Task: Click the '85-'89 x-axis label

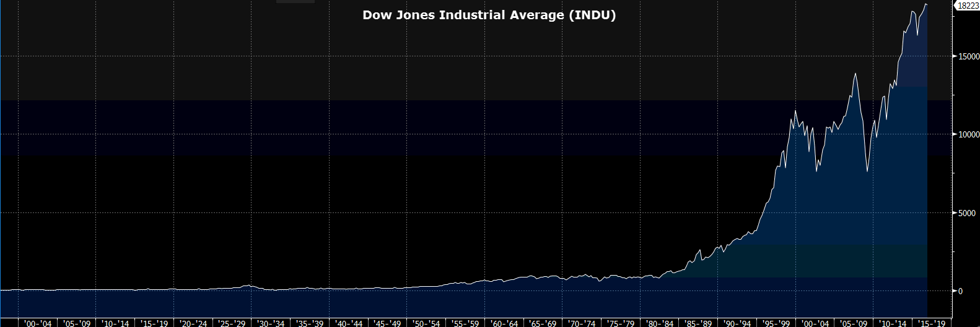Action: [698, 323]
